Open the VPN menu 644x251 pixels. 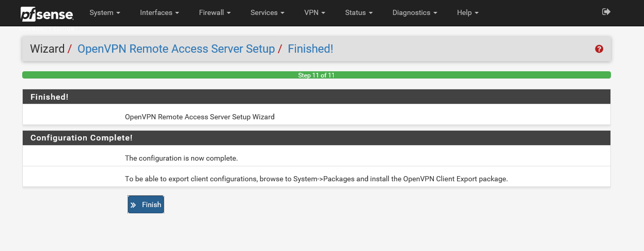pos(315,12)
